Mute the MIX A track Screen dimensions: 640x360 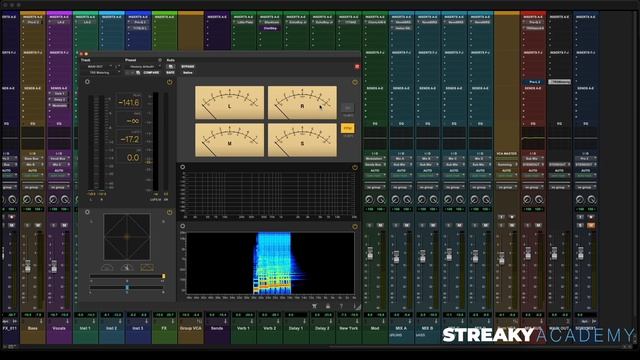click(x=407, y=225)
